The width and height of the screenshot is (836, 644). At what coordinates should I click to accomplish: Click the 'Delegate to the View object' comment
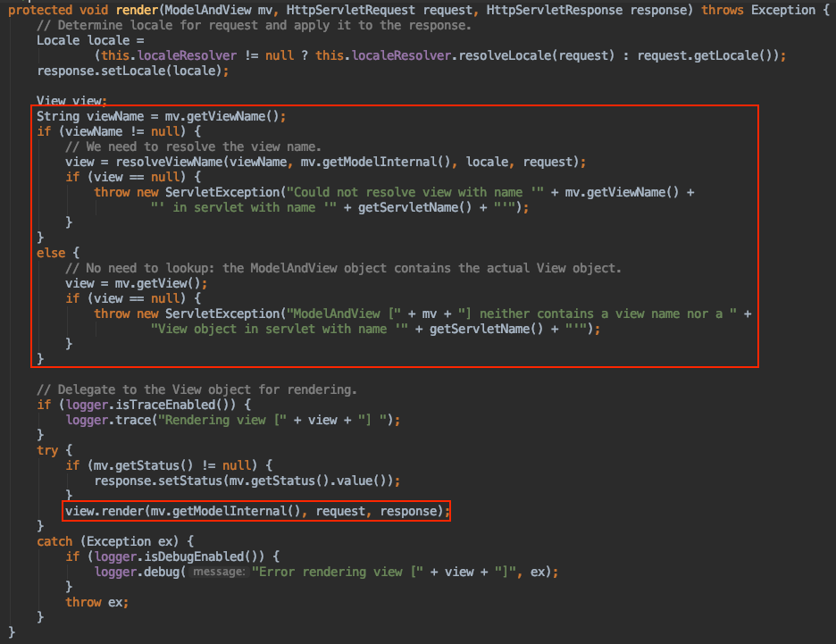196,389
